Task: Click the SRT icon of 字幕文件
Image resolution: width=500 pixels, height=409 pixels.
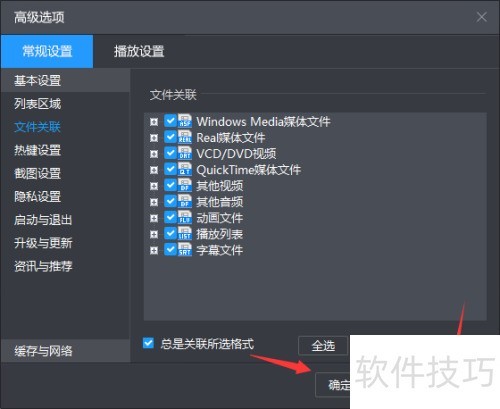Action: [185, 249]
